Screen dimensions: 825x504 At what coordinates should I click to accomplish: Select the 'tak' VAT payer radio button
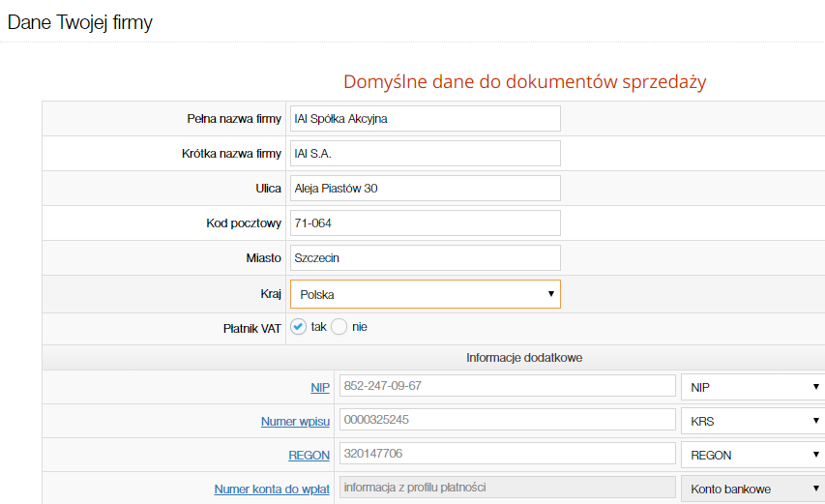298,327
